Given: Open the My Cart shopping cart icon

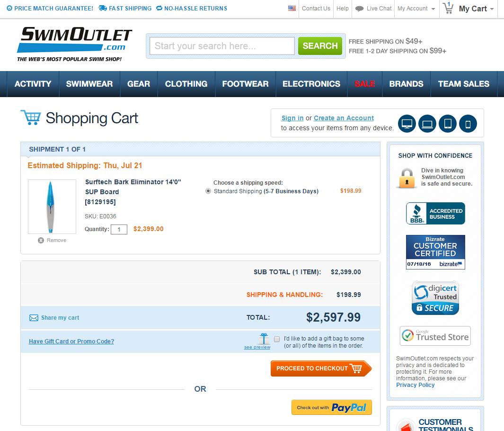Looking at the screenshot, I should pyautogui.click(x=448, y=8).
